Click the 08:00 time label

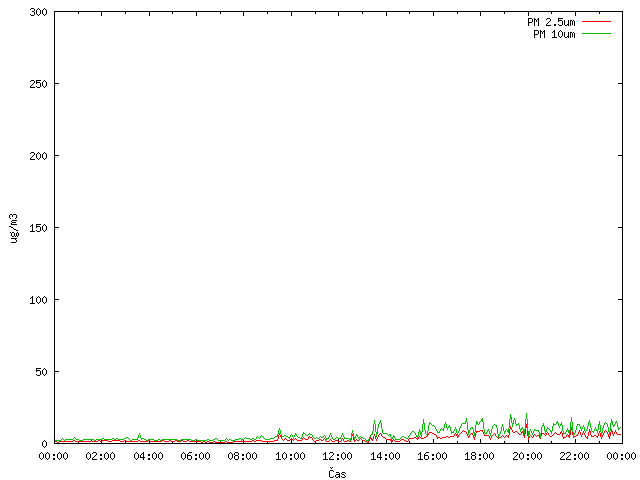[x=243, y=456]
